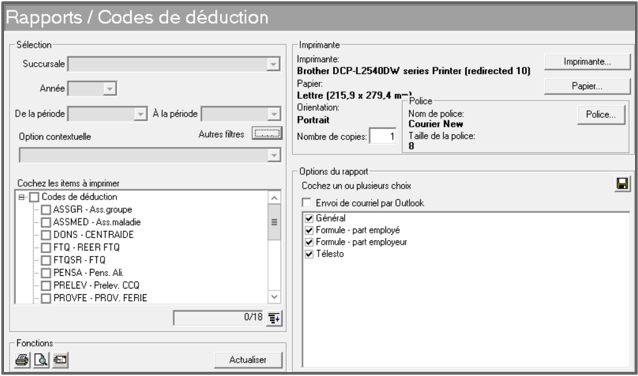Click the sort filter icon beside 0/18

[274, 319]
